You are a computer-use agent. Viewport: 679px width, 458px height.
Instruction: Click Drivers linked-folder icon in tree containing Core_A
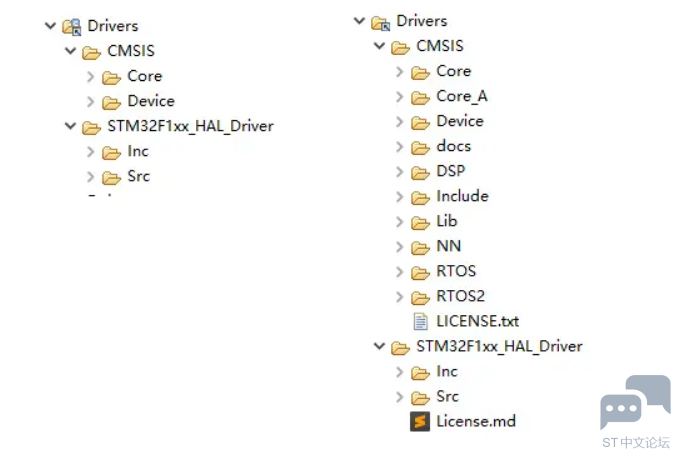381,23
